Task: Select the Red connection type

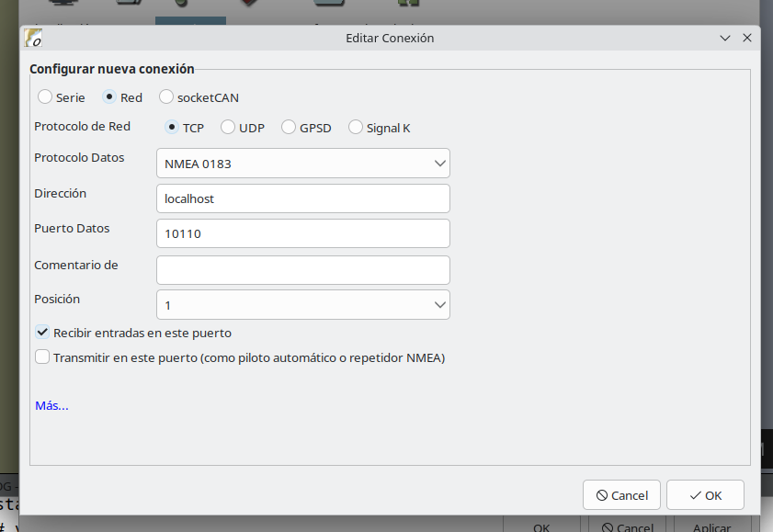Action: [x=109, y=97]
